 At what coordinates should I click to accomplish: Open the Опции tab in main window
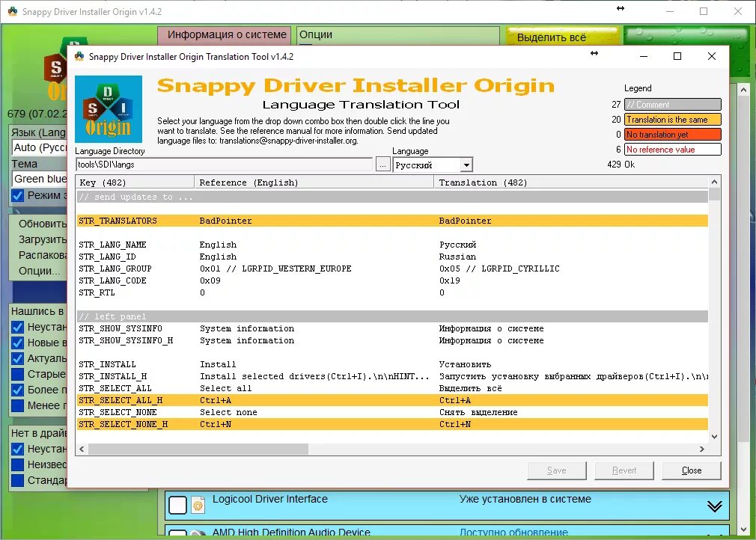397,35
